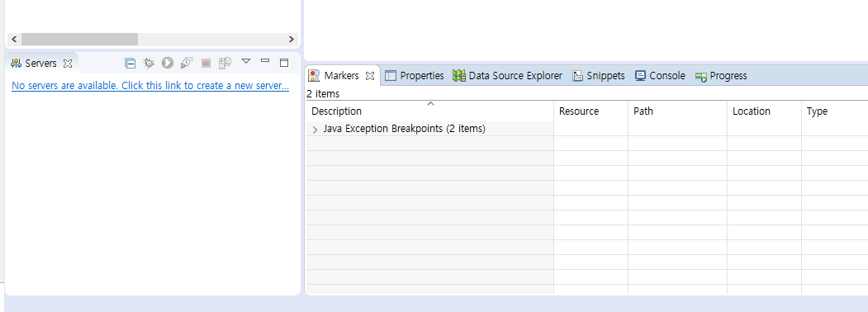
Task: Sort markers by Resource column
Action: [x=591, y=111]
